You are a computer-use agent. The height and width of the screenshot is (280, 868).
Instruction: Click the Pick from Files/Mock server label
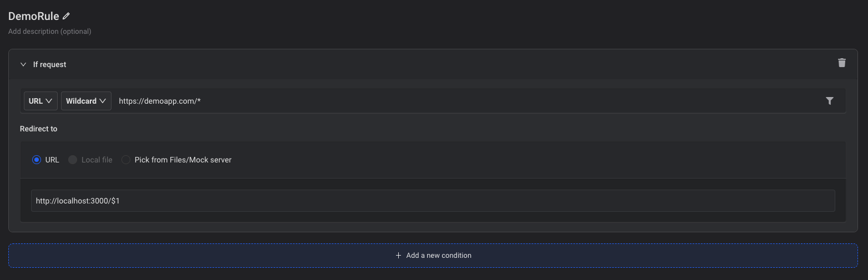pos(183,160)
